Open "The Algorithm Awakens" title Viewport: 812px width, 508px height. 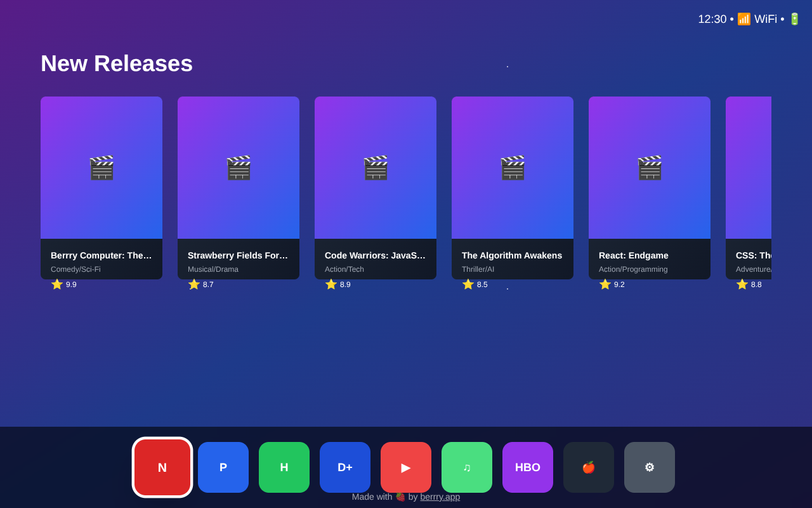[x=513, y=187]
